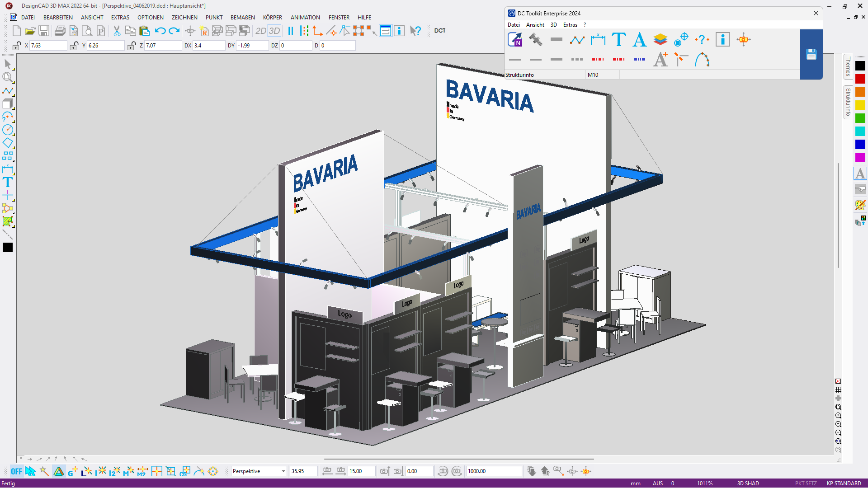Cut selection with the scissors icon

pos(117,31)
